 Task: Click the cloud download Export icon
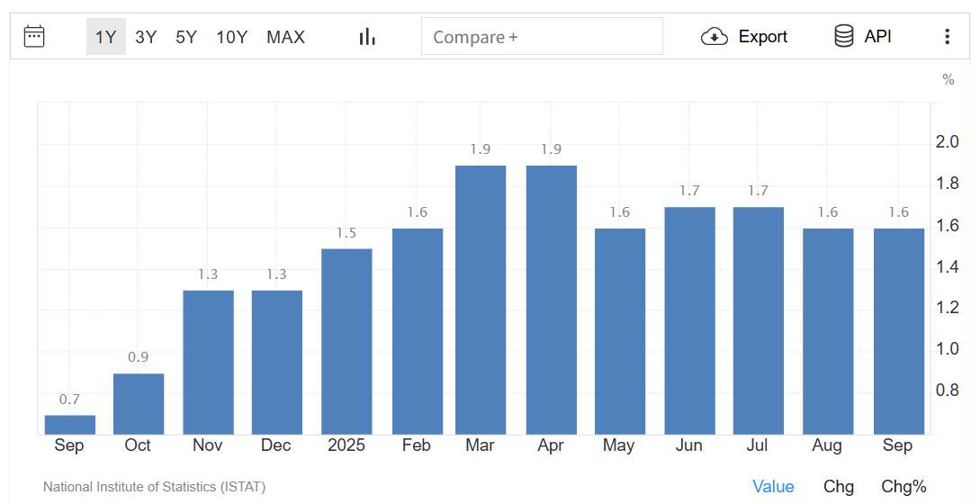coord(714,37)
